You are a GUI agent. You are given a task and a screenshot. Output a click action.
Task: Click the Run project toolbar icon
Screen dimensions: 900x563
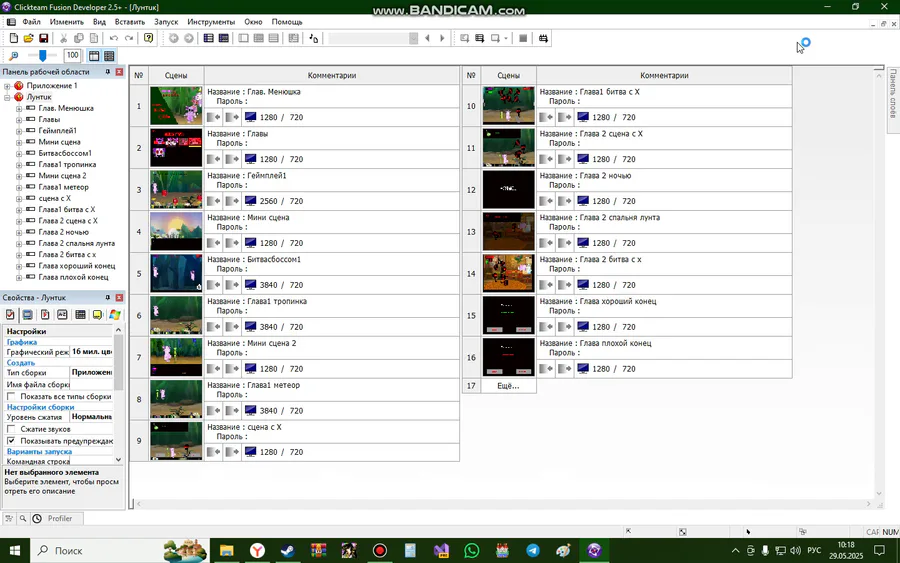(x=464, y=38)
